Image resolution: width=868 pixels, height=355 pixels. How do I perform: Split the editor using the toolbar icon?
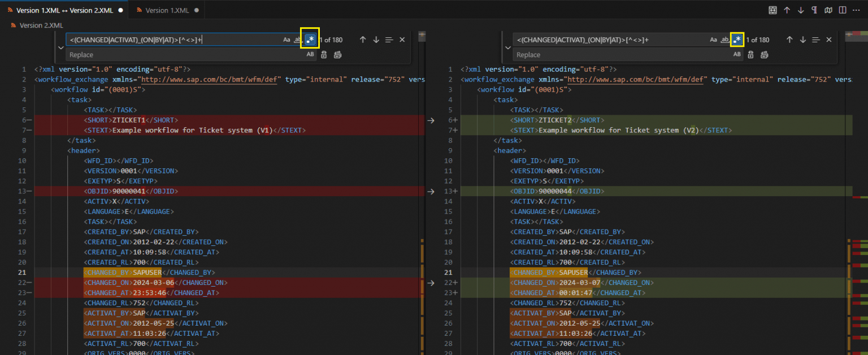tap(842, 10)
